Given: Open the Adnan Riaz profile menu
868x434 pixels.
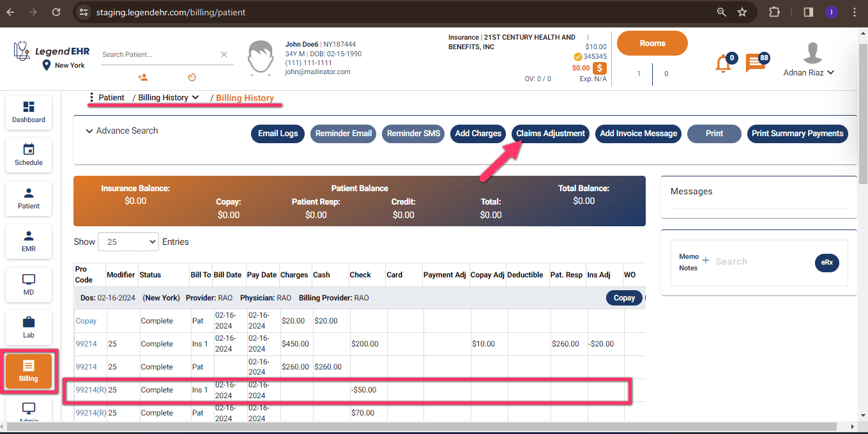Looking at the screenshot, I should coord(809,72).
